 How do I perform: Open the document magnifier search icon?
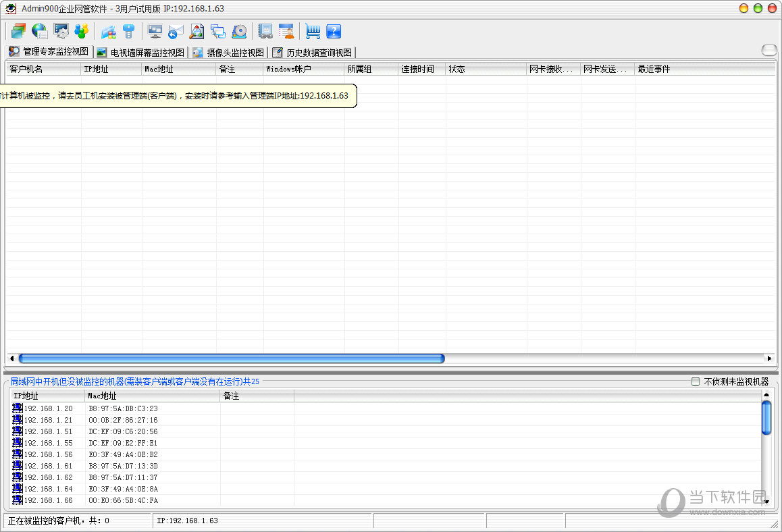[x=197, y=32]
